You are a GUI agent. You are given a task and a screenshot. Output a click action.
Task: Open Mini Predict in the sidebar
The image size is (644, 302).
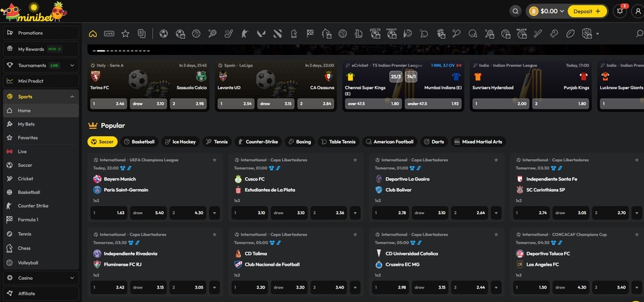(x=41, y=81)
